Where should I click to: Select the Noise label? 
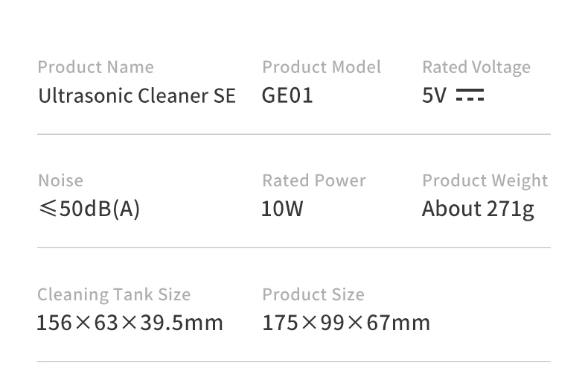pyautogui.click(x=60, y=180)
